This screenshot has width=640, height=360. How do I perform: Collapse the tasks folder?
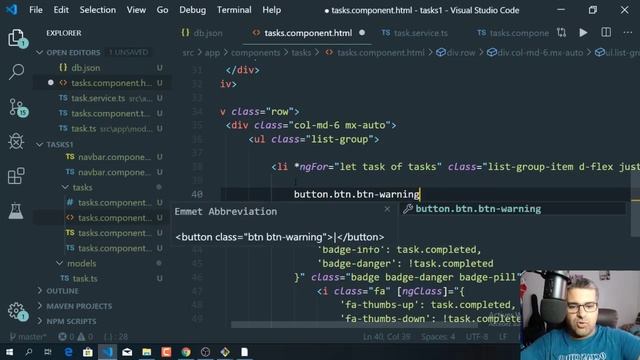82,187
